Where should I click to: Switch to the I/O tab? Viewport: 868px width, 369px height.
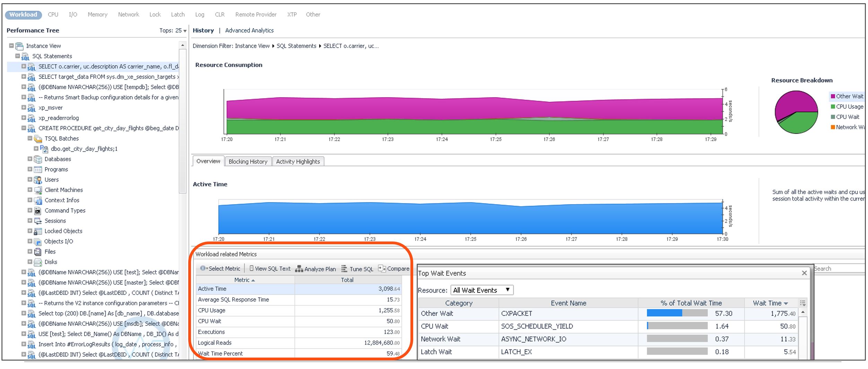click(x=73, y=15)
